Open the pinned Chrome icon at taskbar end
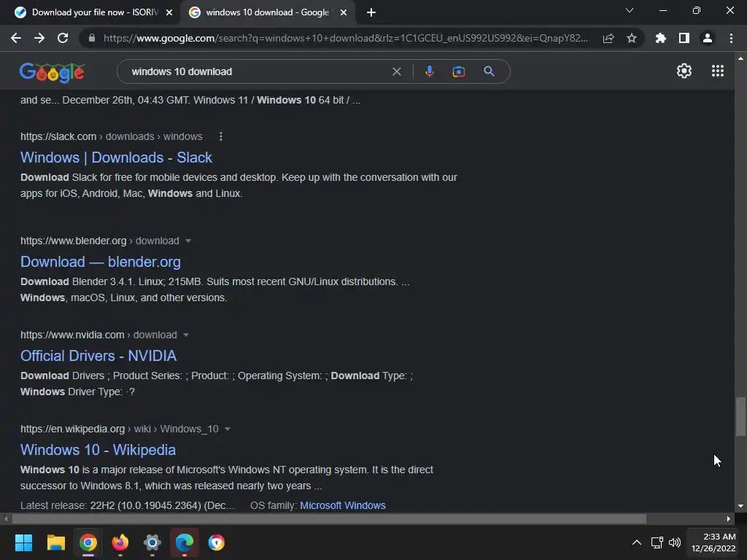This screenshot has width=747, height=560. 216,542
